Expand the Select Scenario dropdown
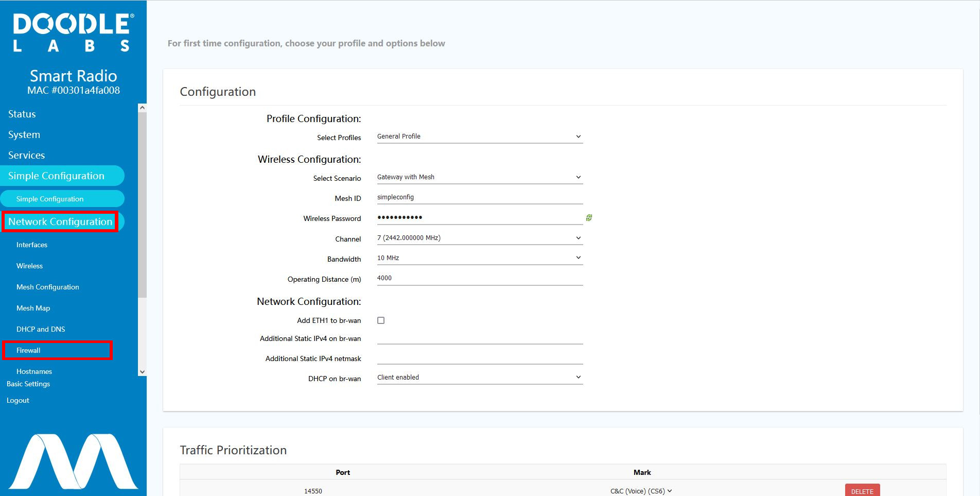Viewport: 980px width, 496px height. pyautogui.click(x=479, y=177)
